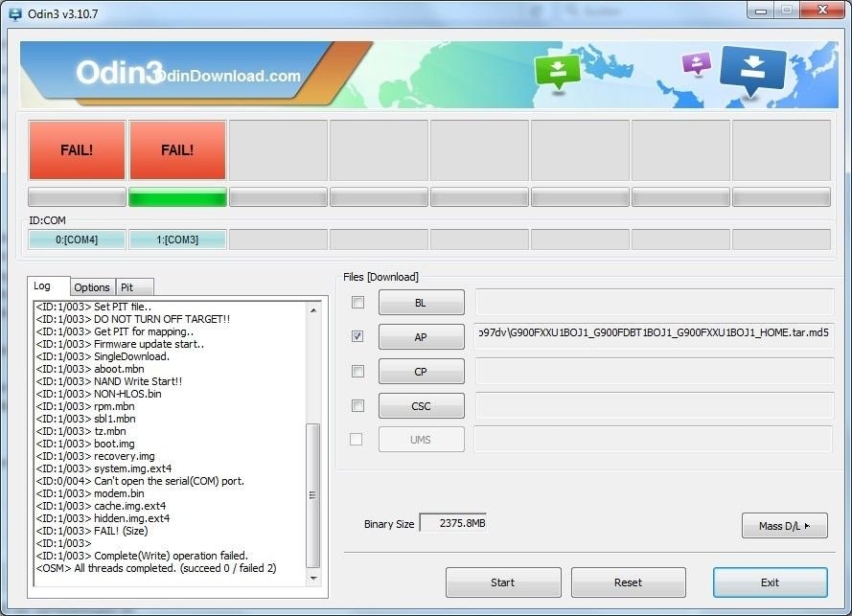Browse for an AP file
852x616 pixels.
coord(421,337)
